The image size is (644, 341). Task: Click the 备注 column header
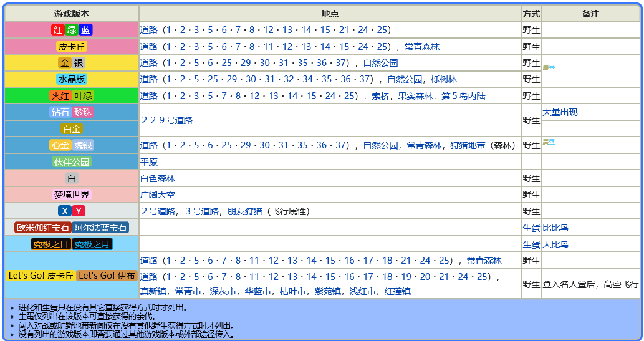[x=590, y=14]
